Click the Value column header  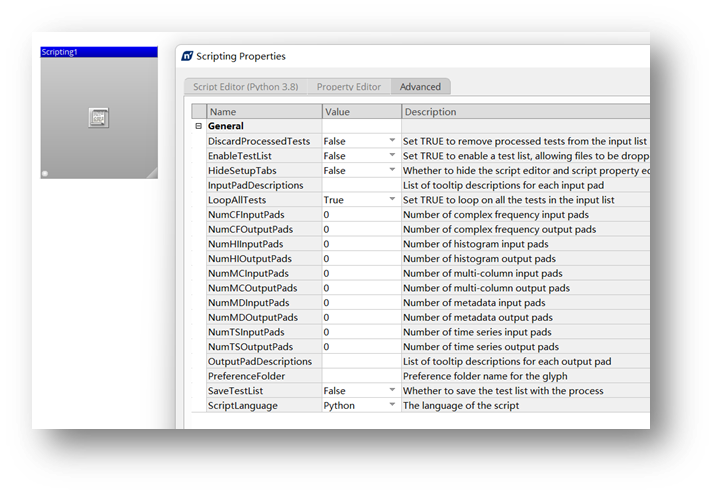click(360, 112)
